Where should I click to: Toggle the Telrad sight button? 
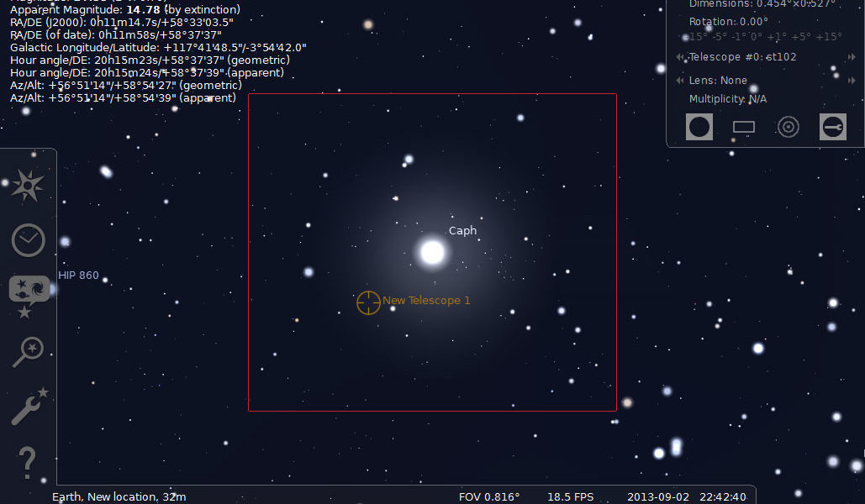[x=788, y=127]
